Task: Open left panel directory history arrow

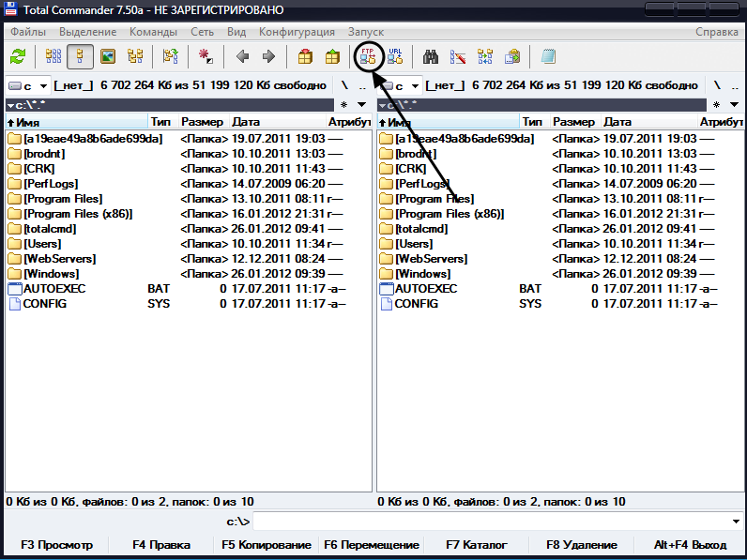Action: 361,104
